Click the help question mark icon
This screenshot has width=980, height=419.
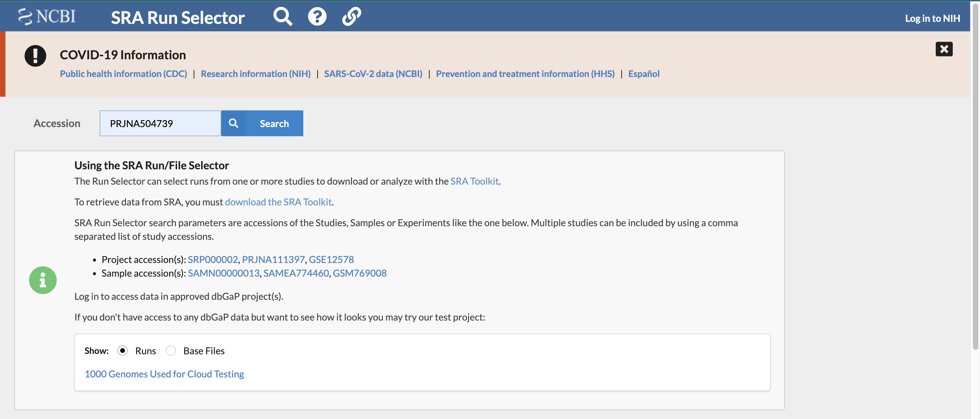click(x=317, y=16)
